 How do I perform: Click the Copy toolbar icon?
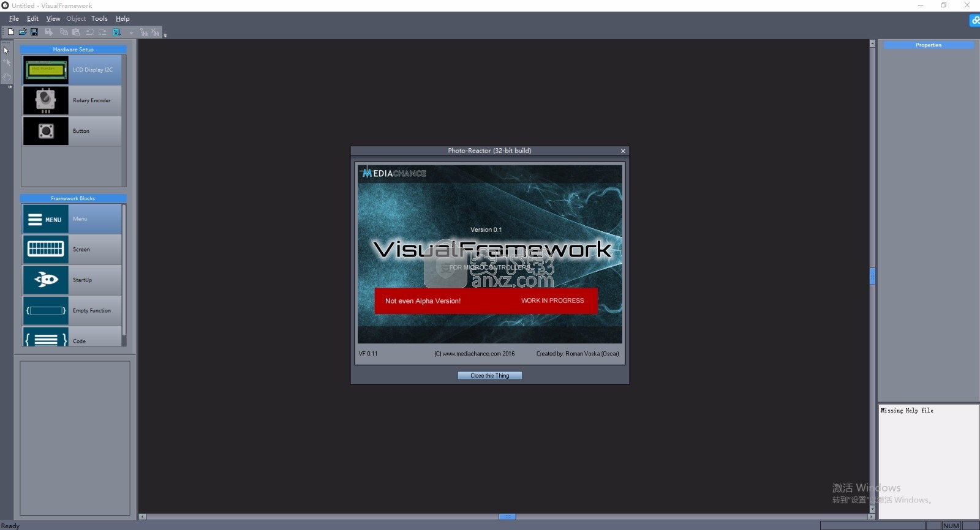[64, 32]
